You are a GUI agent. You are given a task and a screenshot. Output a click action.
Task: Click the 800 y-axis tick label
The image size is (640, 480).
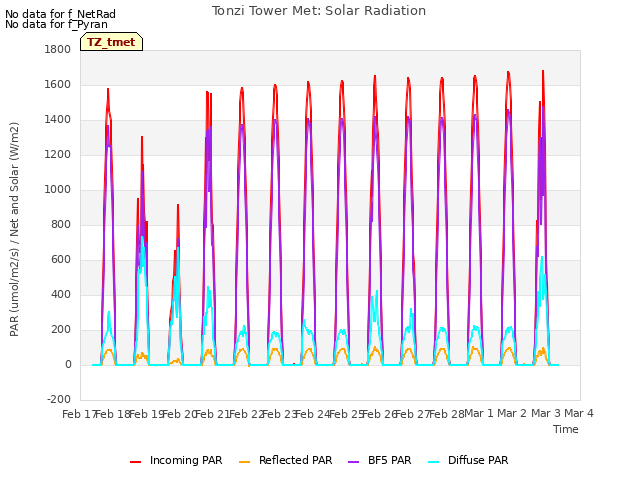coord(61,224)
